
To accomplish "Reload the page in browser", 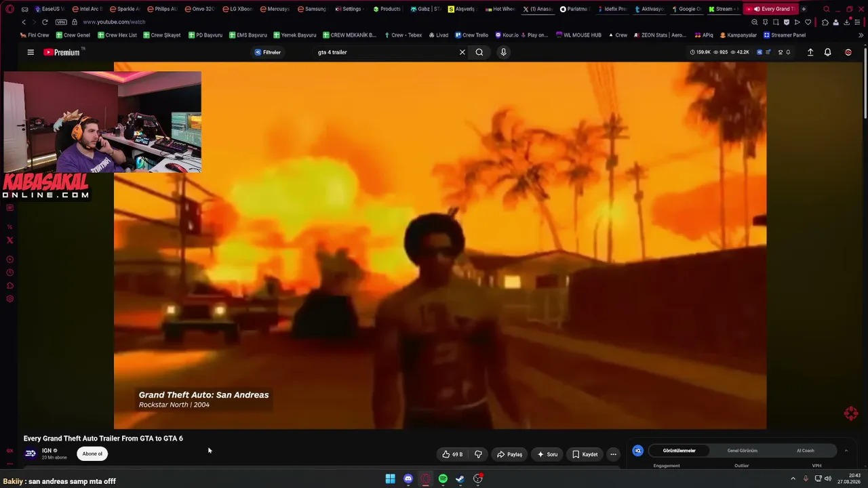I will point(45,22).
